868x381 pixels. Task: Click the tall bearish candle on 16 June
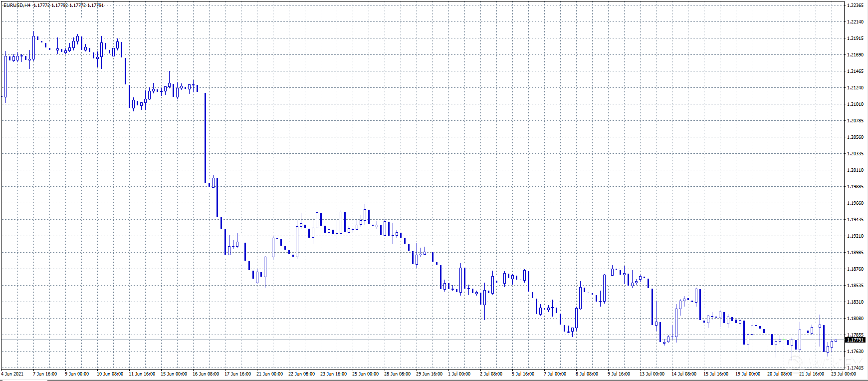(x=205, y=138)
